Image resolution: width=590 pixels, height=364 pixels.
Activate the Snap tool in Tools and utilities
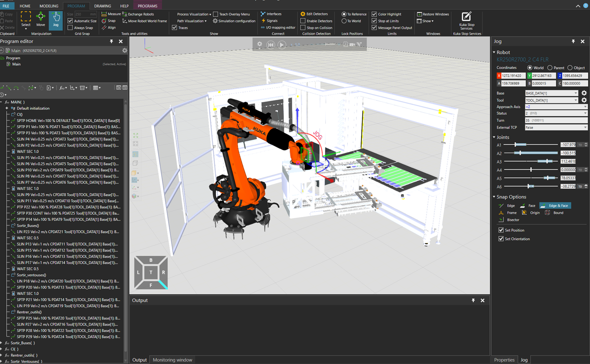tap(108, 21)
